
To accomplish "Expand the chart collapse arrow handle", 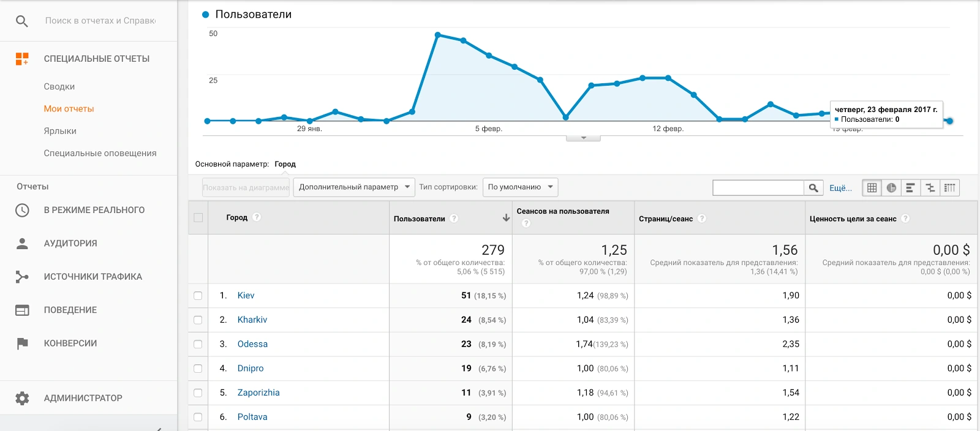I will [583, 138].
